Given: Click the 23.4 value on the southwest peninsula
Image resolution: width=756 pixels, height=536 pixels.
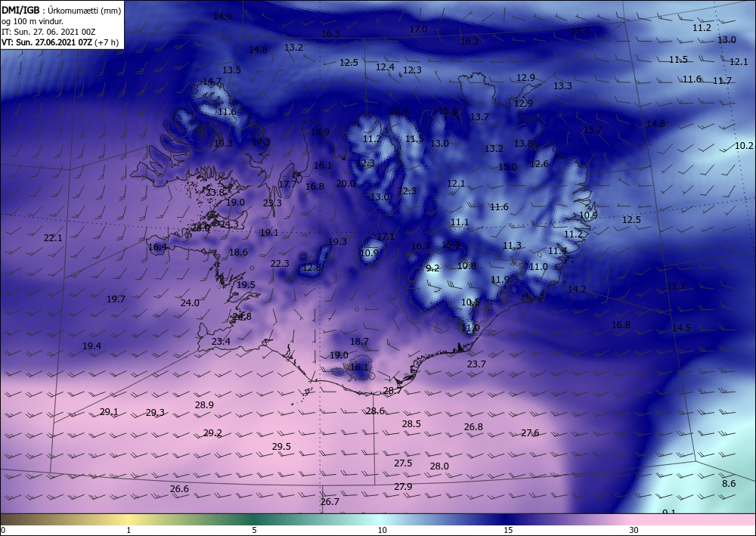Looking at the screenshot, I should 221,341.
